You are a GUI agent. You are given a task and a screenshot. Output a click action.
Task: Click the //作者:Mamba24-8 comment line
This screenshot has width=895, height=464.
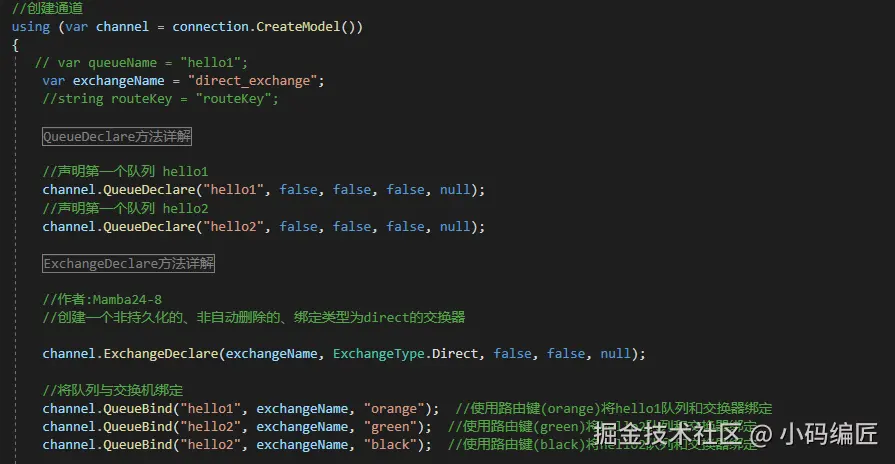pyautogui.click(x=104, y=300)
